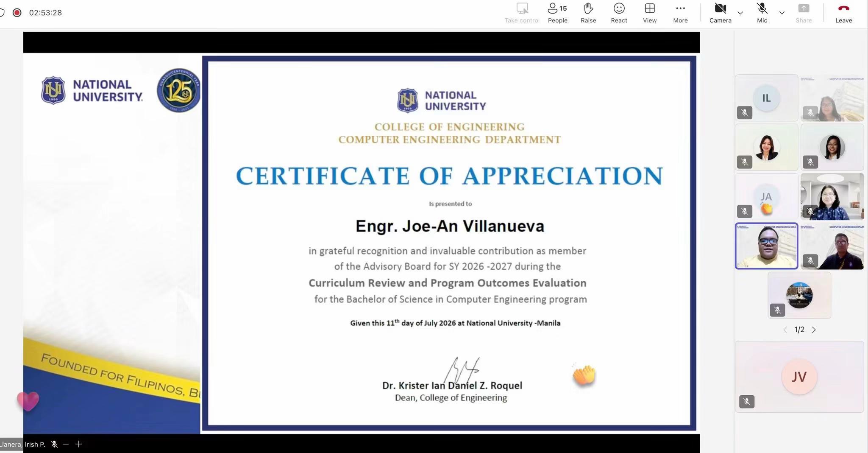Screen dimensions: 868x453
Task: Click the Share screen button
Action: (804, 13)
